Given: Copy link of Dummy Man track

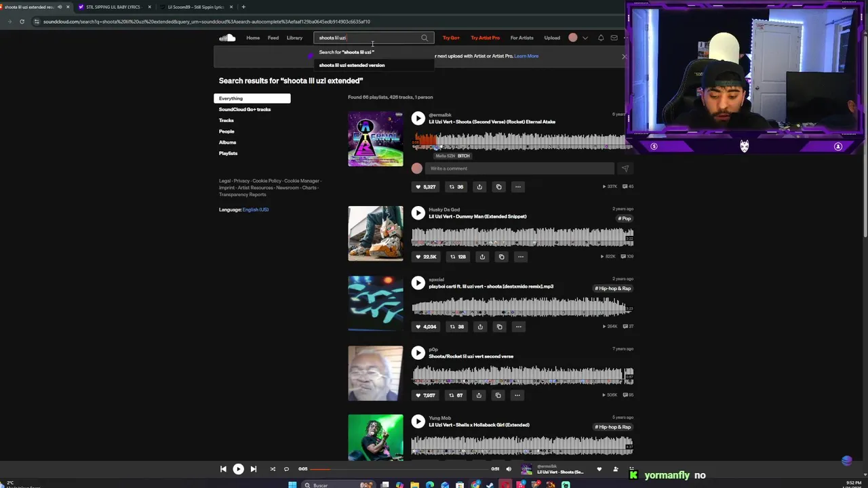Looking at the screenshot, I should click(x=501, y=257).
